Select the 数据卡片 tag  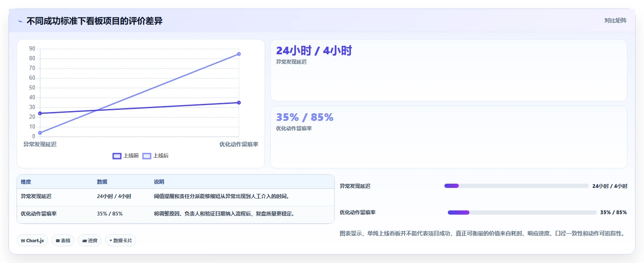pyautogui.click(x=121, y=241)
